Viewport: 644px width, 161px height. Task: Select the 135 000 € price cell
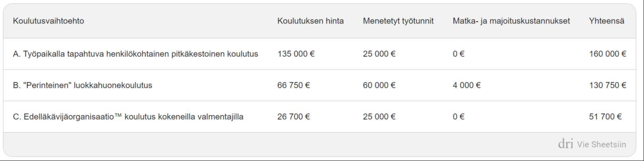296,54
